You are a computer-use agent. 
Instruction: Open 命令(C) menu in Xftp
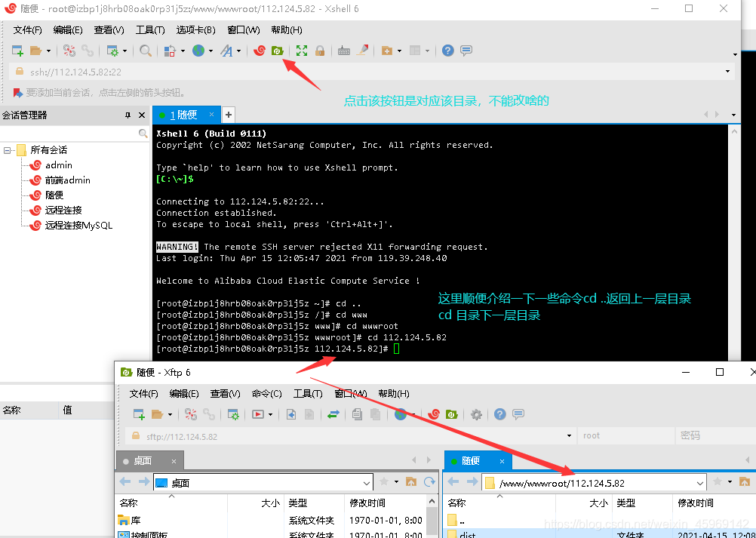[266, 394]
